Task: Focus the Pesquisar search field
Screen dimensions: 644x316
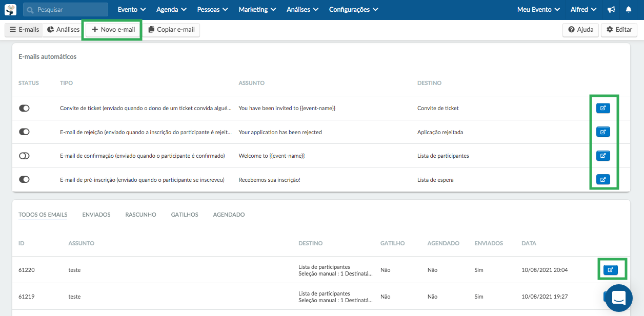Action: 66,10
